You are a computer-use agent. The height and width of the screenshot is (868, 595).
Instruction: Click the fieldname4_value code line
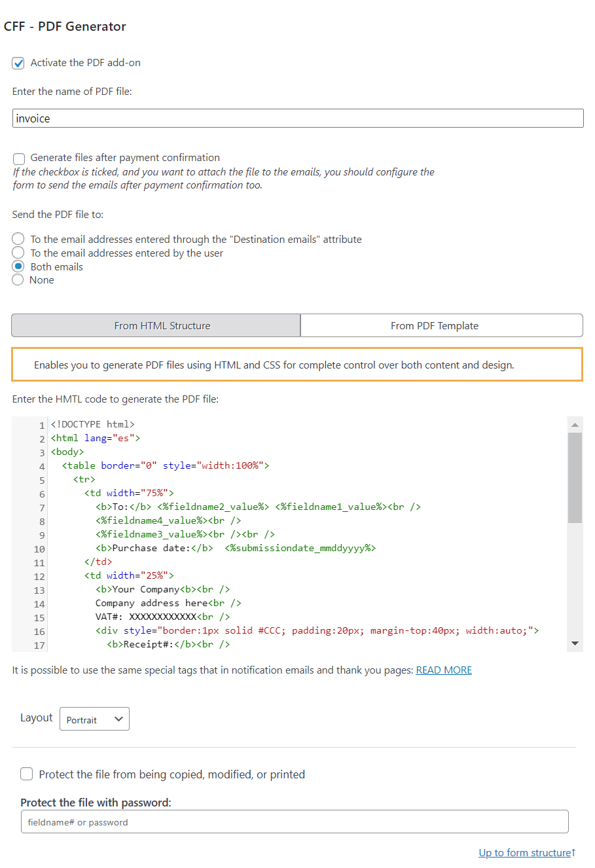[168, 520]
